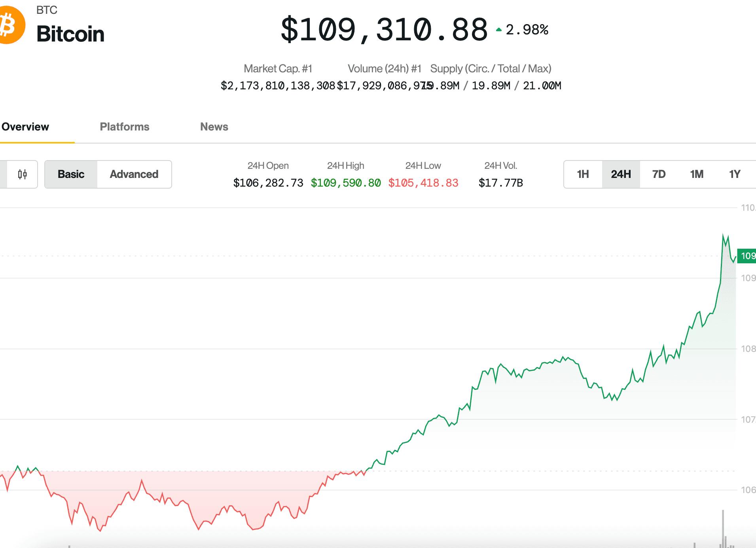Screen dimensions: 756x548
Task: Set chart range to 1H
Action: [583, 174]
